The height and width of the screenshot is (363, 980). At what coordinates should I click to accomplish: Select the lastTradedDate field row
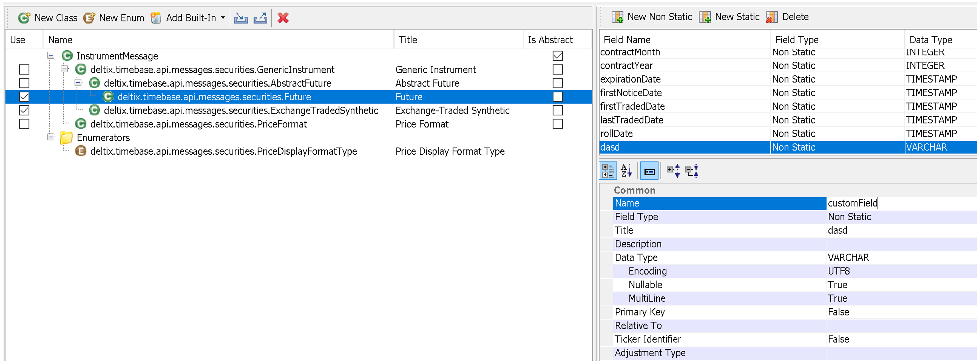tap(788, 120)
